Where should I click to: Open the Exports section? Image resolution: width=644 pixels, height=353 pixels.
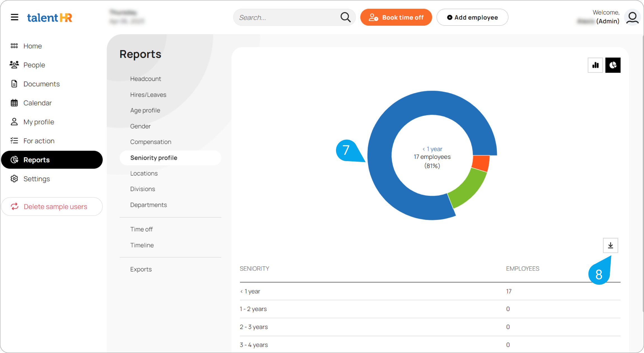click(x=141, y=269)
